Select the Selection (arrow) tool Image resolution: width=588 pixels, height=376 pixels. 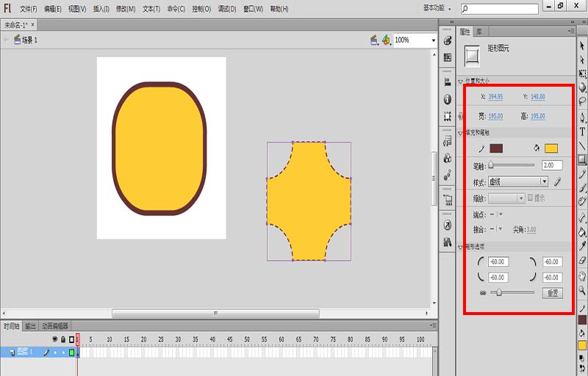coord(582,46)
